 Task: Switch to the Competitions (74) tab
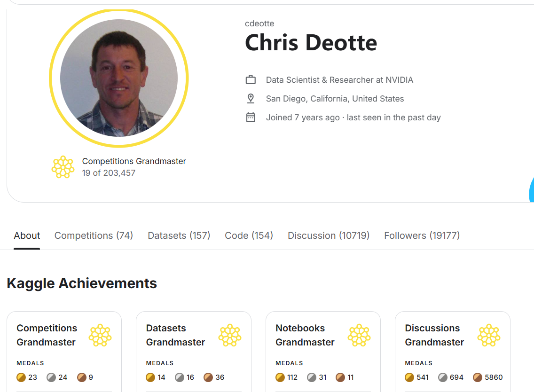click(x=94, y=235)
